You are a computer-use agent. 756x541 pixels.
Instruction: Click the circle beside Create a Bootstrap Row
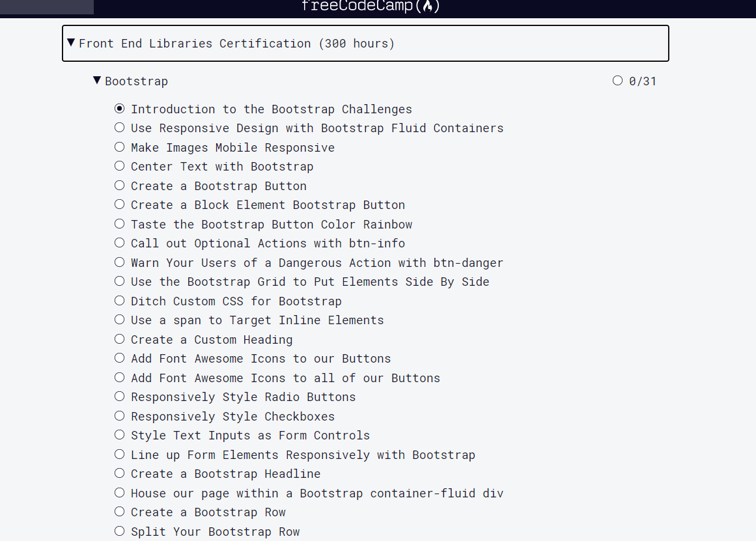pos(120,512)
